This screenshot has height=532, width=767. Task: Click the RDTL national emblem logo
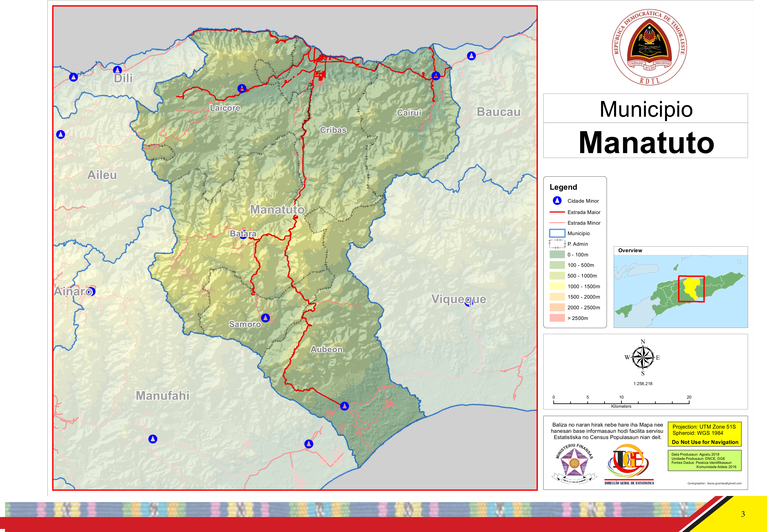pos(649,48)
